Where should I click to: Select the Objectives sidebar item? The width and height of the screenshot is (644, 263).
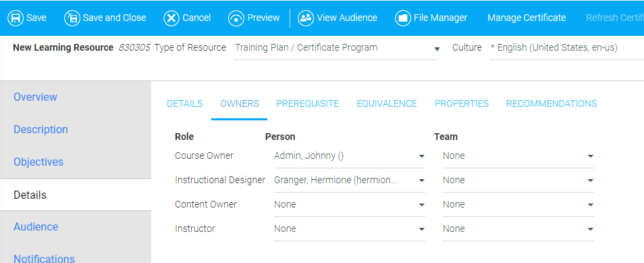38,162
